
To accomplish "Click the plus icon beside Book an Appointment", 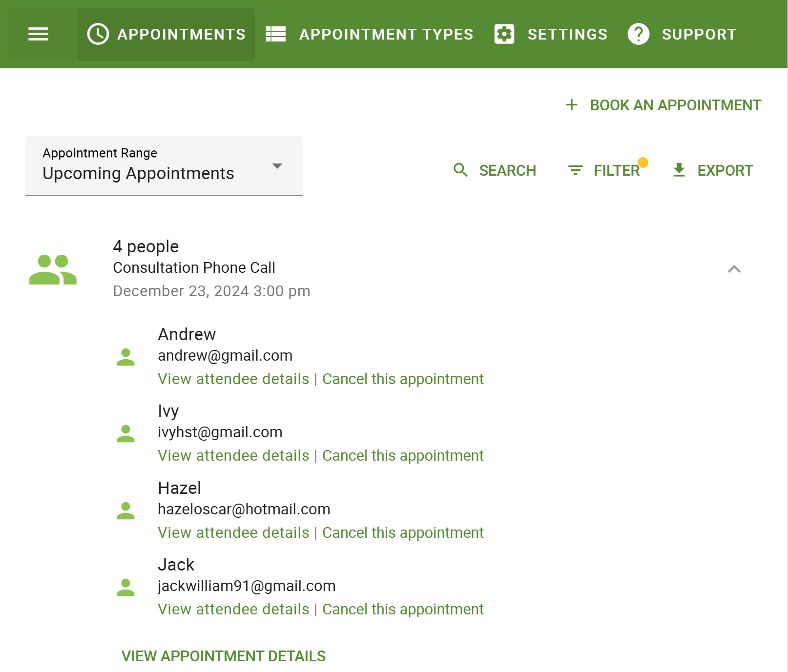I will coord(571,104).
